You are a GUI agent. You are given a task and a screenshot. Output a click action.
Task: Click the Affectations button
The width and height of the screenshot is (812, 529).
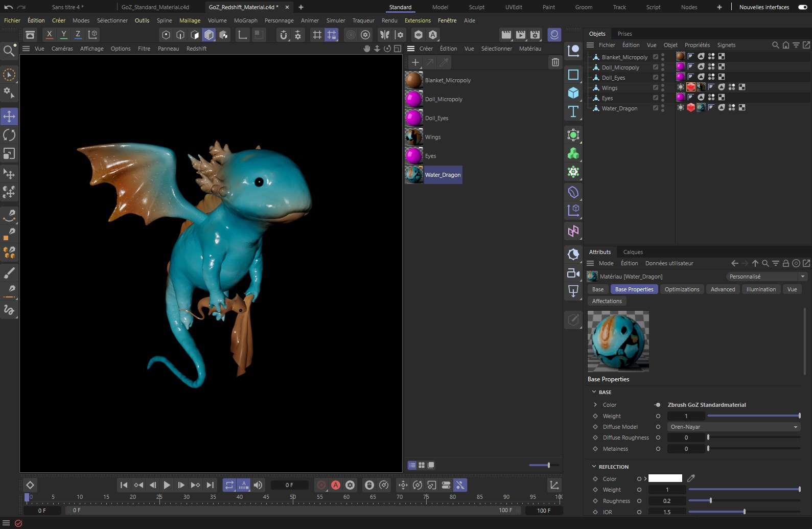tap(607, 301)
